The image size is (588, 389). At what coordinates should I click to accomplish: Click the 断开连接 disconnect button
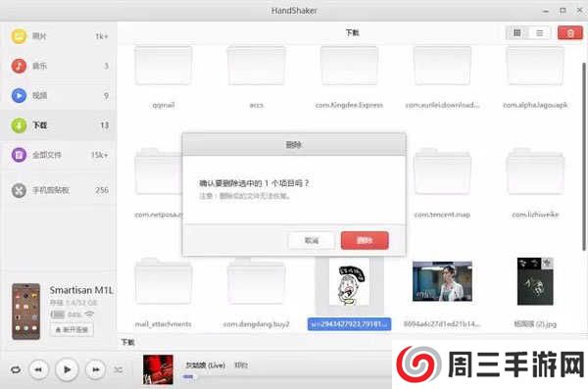click(x=72, y=330)
